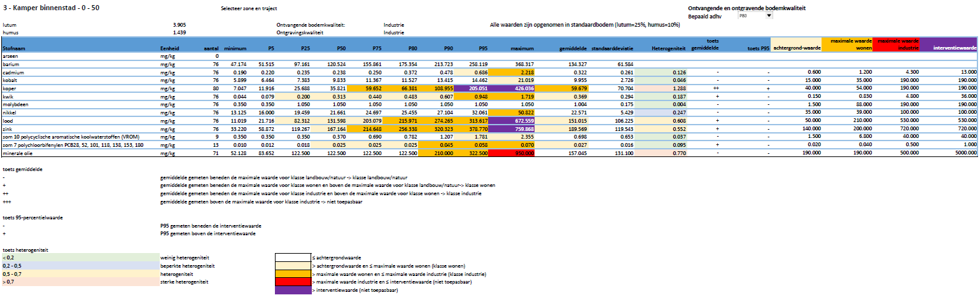Select the green '< 0,2' heterogeniteit legend cell
This screenshot has height=302, width=980.
[80, 257]
